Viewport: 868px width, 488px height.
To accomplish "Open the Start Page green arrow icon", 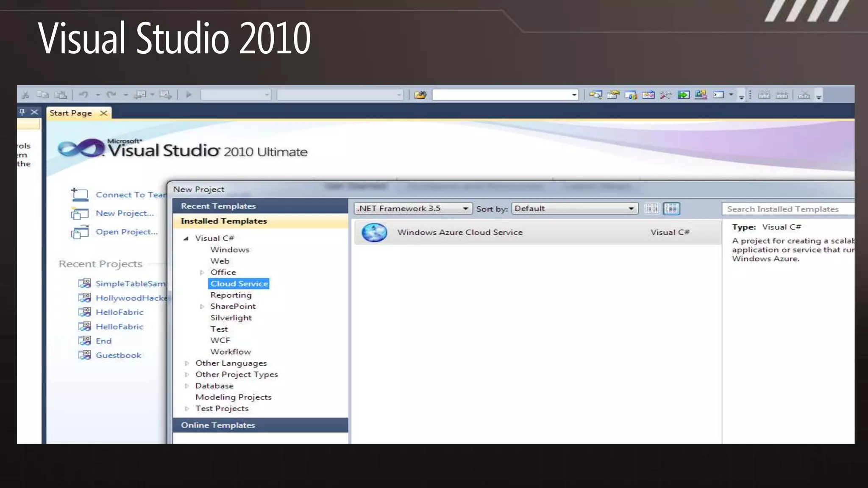I will tap(683, 95).
